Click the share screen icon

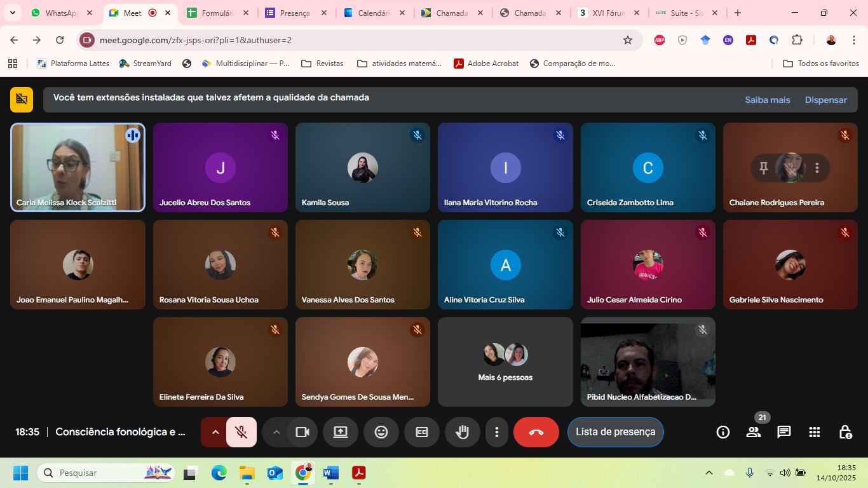point(341,432)
